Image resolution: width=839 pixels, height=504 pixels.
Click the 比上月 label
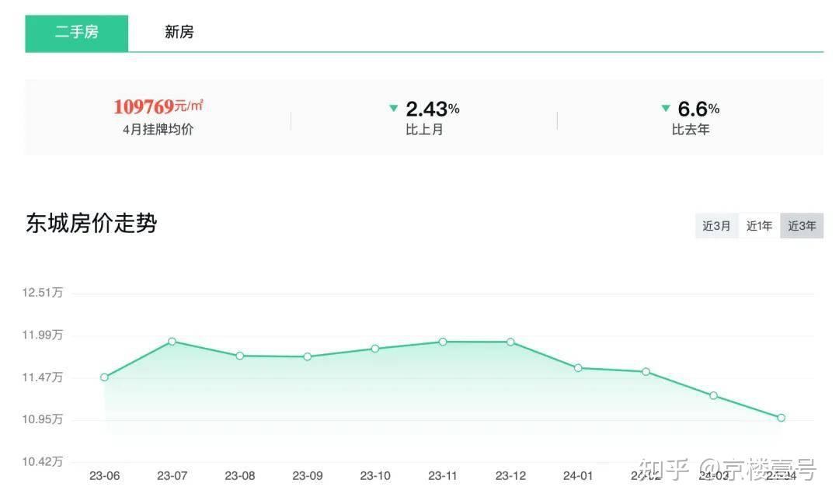coord(424,130)
